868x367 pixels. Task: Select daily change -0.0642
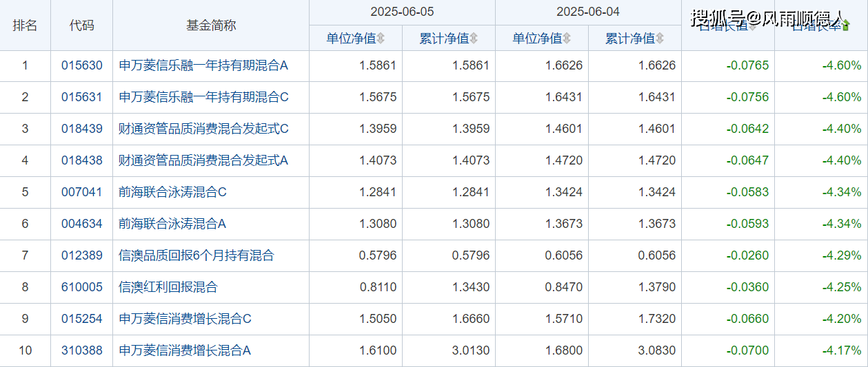[x=747, y=129]
